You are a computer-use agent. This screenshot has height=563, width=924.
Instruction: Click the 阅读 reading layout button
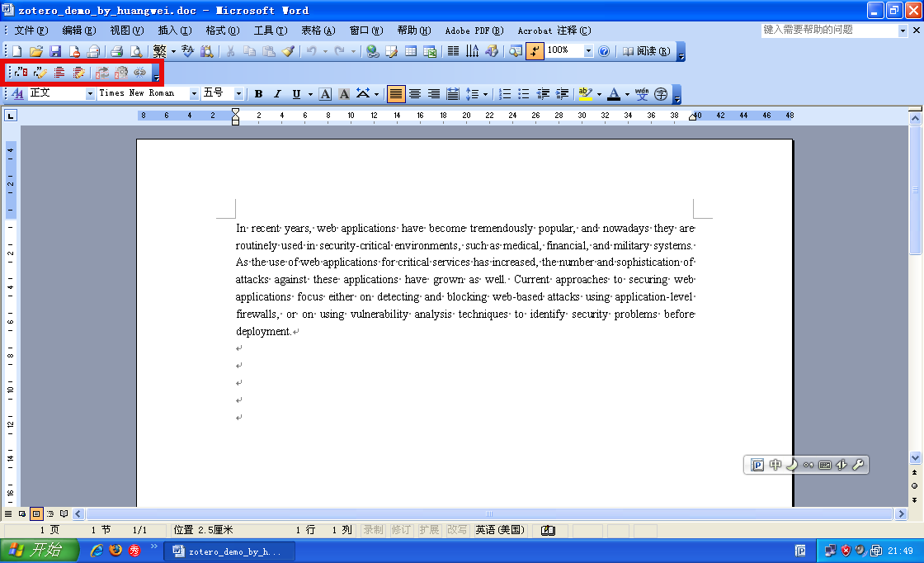pyautogui.click(x=646, y=51)
